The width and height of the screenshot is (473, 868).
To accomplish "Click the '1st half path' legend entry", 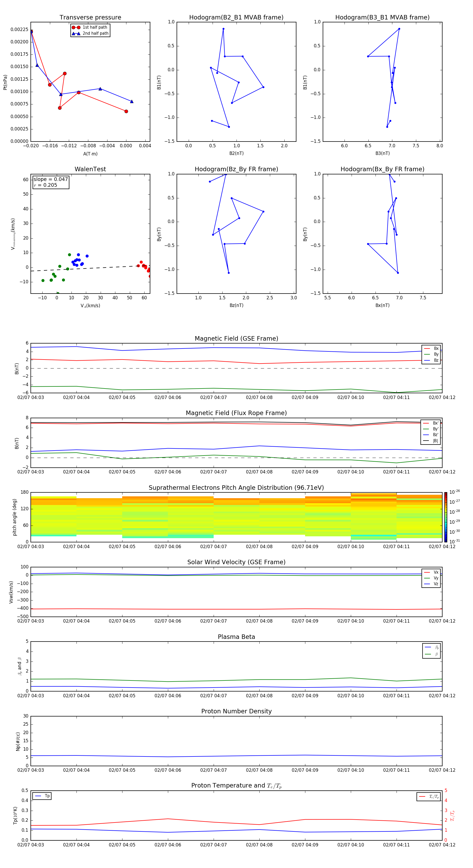I will coord(90,27).
